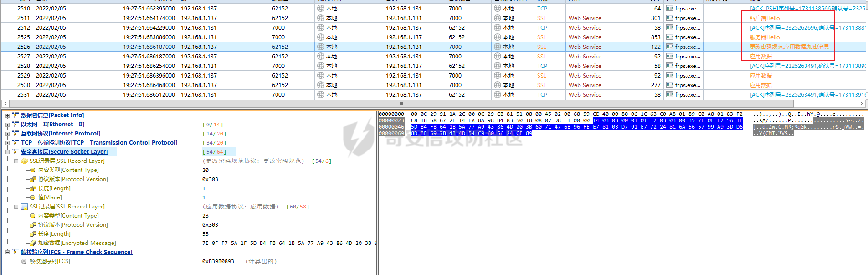Expand the Packet Info node
This screenshot has width=868, height=275.
[x=7, y=115]
